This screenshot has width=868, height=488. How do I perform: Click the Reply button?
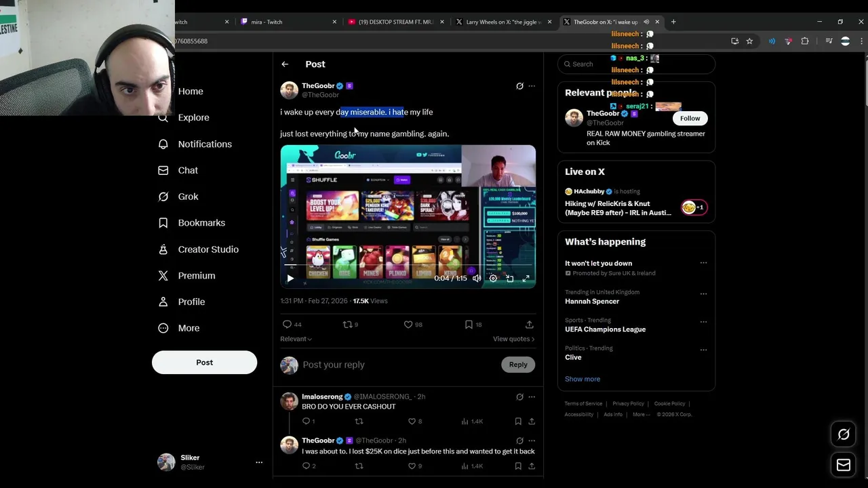(x=518, y=365)
